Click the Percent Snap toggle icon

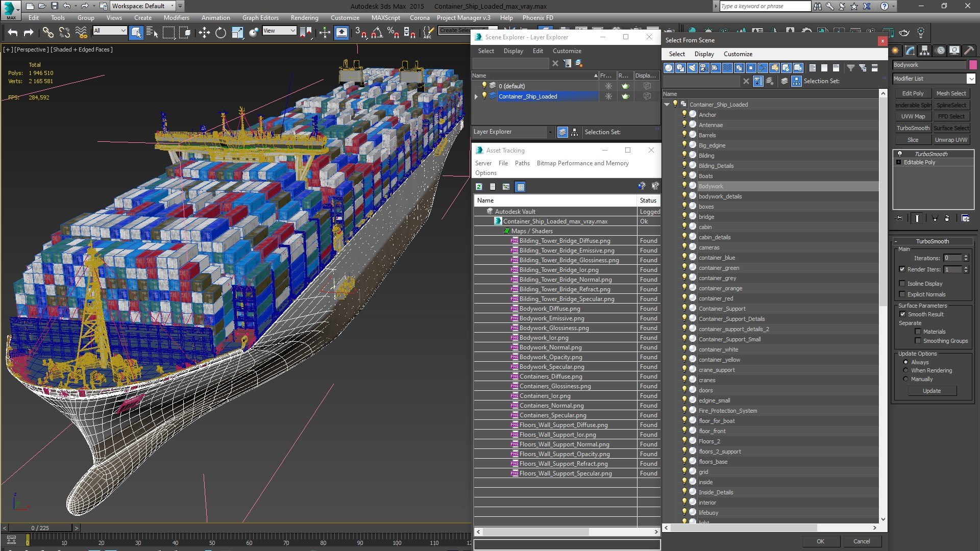393,33
